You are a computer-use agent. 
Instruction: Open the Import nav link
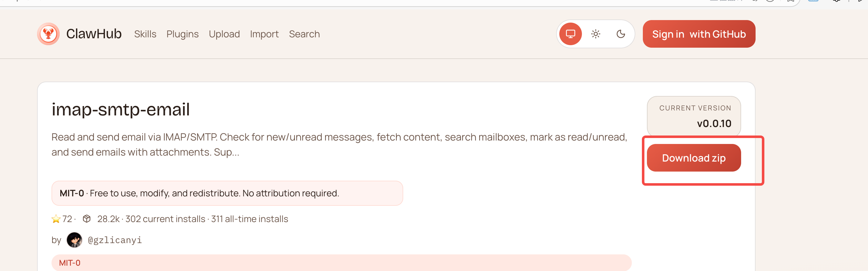pyautogui.click(x=264, y=34)
